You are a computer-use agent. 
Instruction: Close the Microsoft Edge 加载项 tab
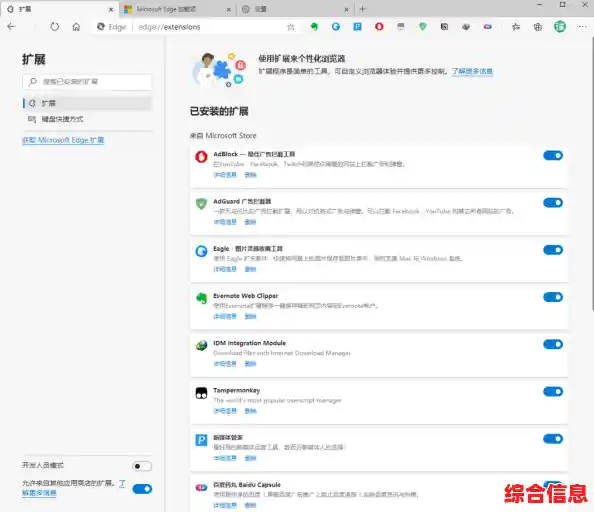(x=228, y=10)
